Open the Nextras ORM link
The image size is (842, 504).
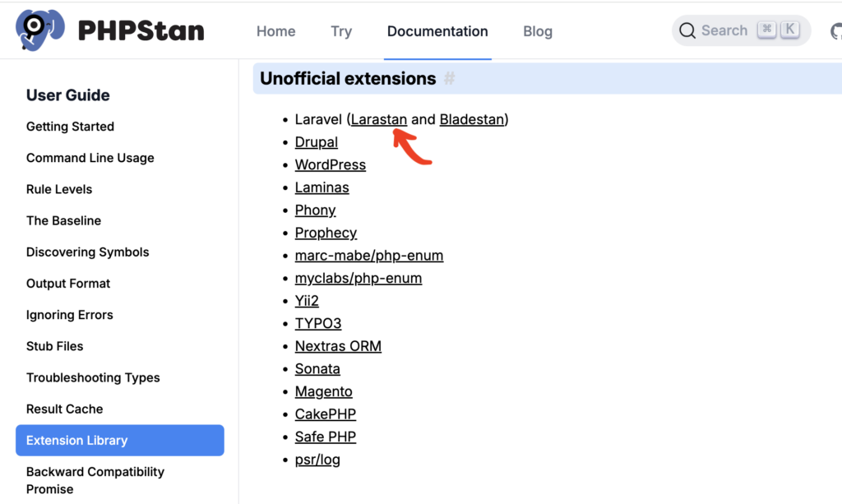(x=338, y=346)
